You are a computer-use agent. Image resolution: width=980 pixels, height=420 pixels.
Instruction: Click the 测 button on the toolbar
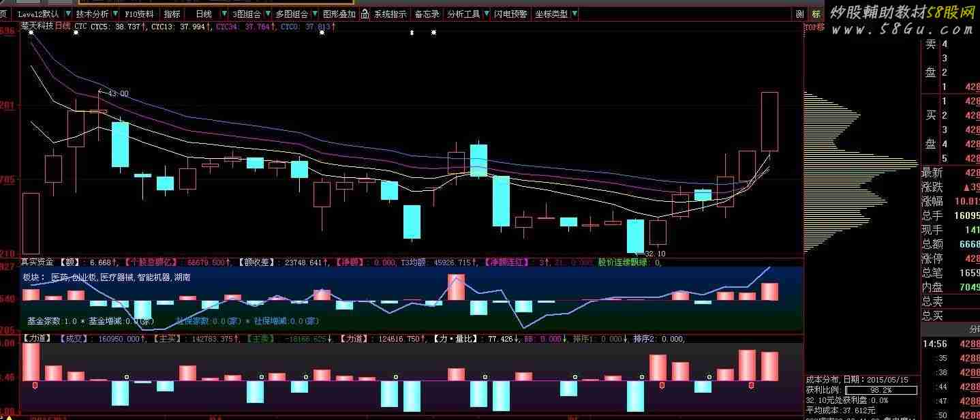(799, 14)
